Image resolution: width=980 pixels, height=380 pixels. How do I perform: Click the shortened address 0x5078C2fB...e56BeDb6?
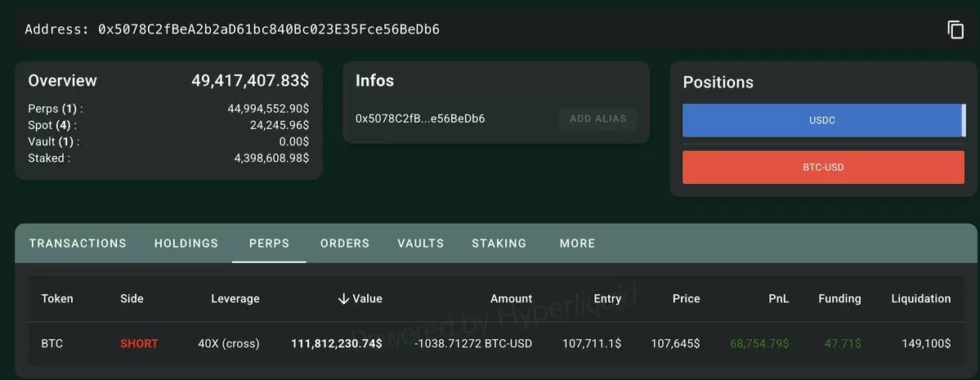tap(420, 118)
